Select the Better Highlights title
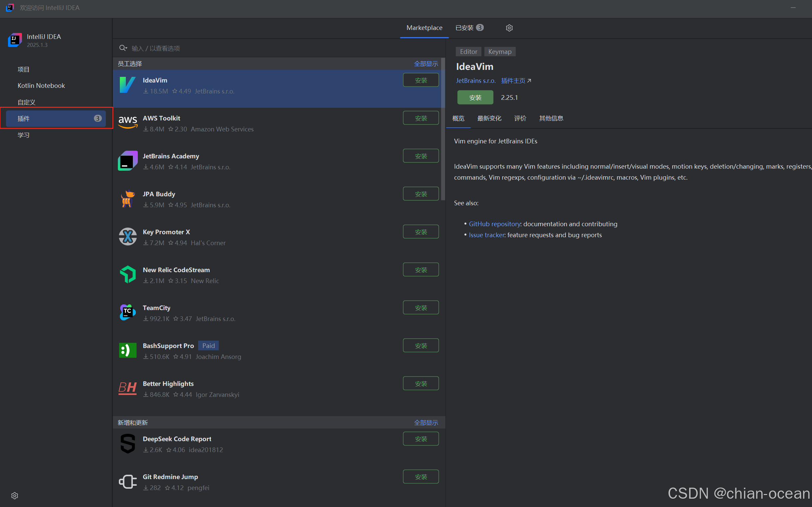Viewport: 812px width, 507px height. (168, 384)
